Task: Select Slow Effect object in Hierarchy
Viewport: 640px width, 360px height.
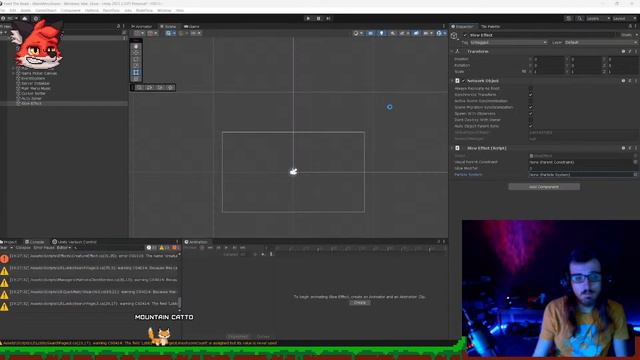Action: [31, 104]
